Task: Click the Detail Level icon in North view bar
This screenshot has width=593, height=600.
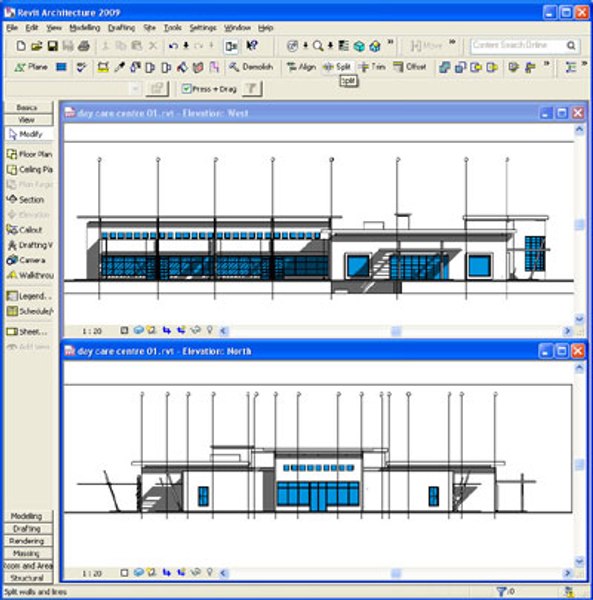Action: tap(124, 573)
